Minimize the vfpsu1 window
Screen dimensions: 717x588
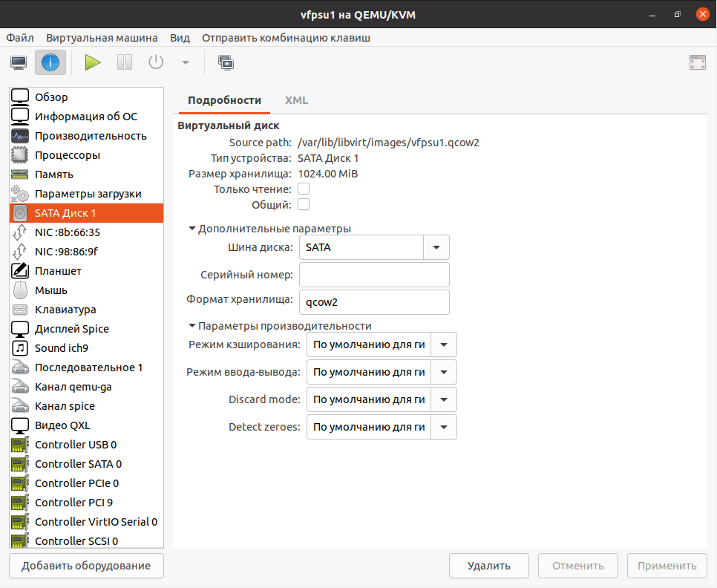point(652,15)
